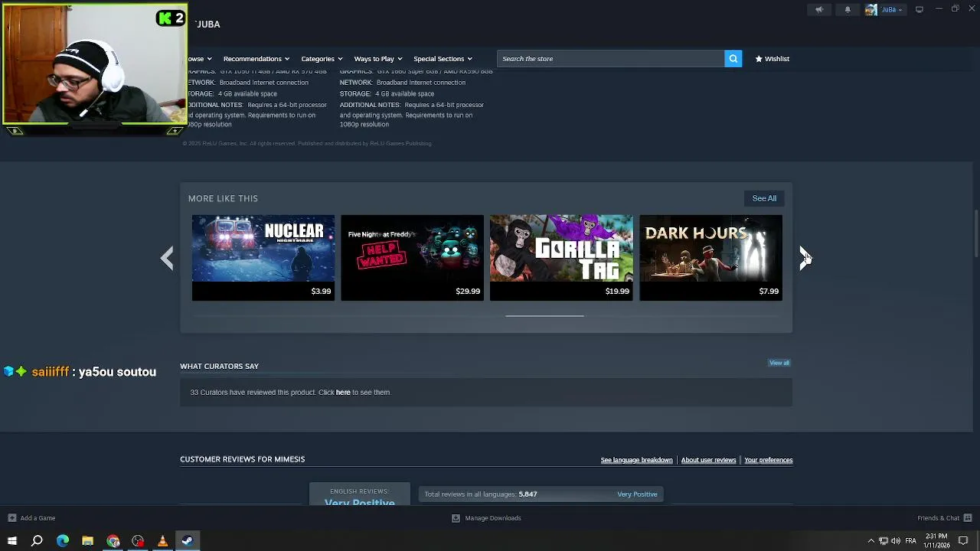Open Google Chrome from taskbar
This screenshot has width=980, height=551.
(113, 541)
